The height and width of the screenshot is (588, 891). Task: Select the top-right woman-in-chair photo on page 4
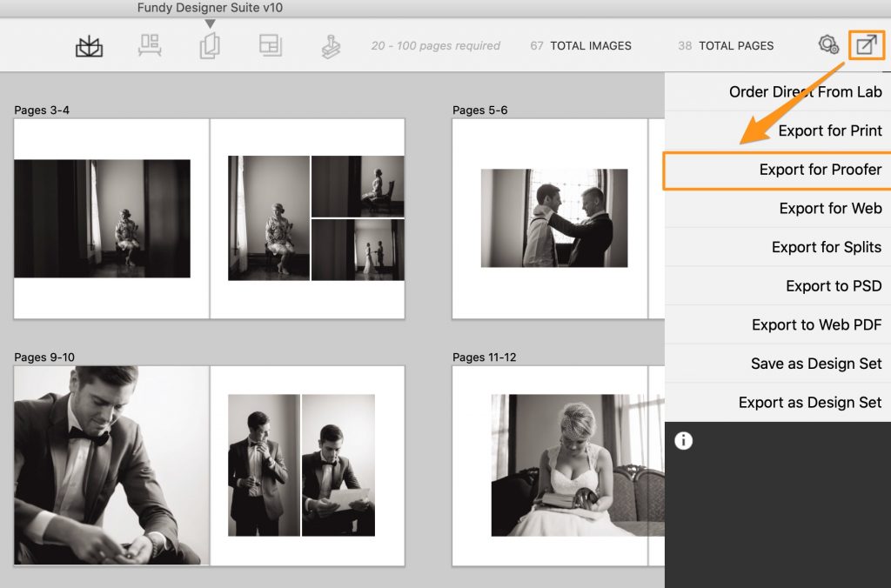(x=358, y=186)
